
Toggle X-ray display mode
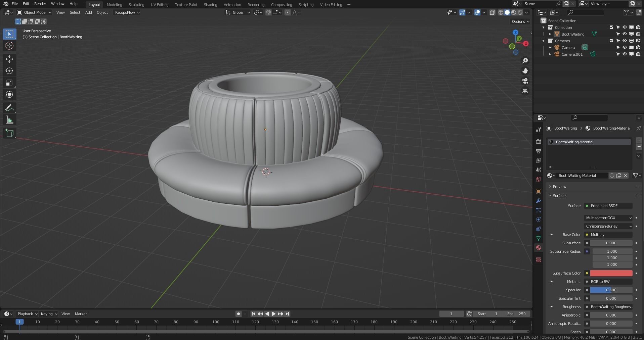coord(492,12)
